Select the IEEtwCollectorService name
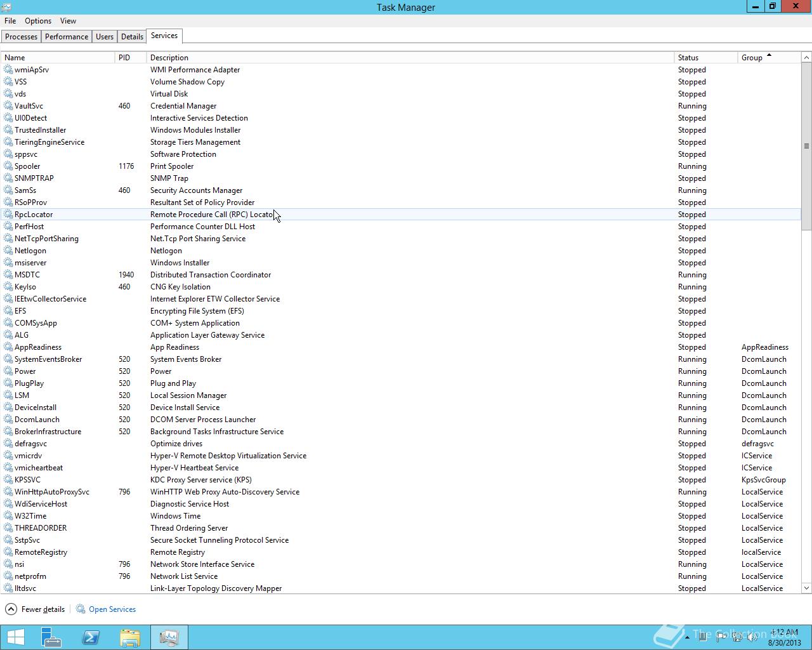The width and height of the screenshot is (812, 650). coord(50,299)
